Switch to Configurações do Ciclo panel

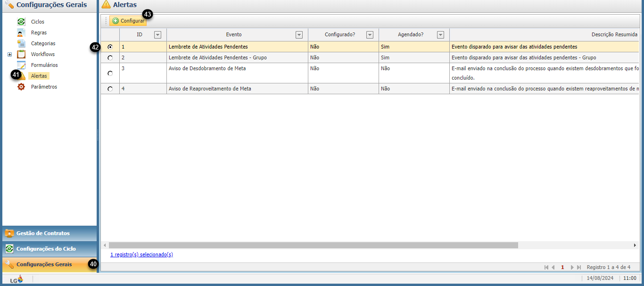50,249
